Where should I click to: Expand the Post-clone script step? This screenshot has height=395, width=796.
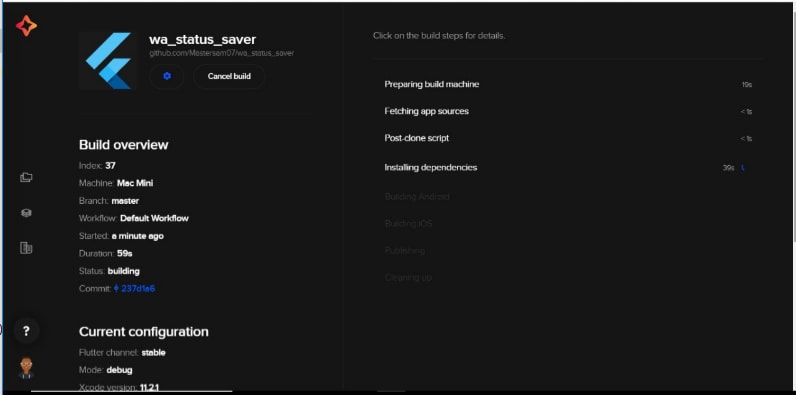pos(568,138)
